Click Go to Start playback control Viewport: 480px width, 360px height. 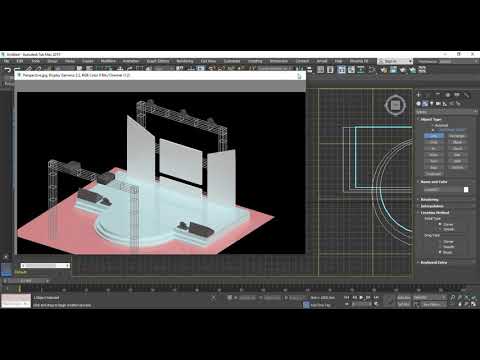347,297
